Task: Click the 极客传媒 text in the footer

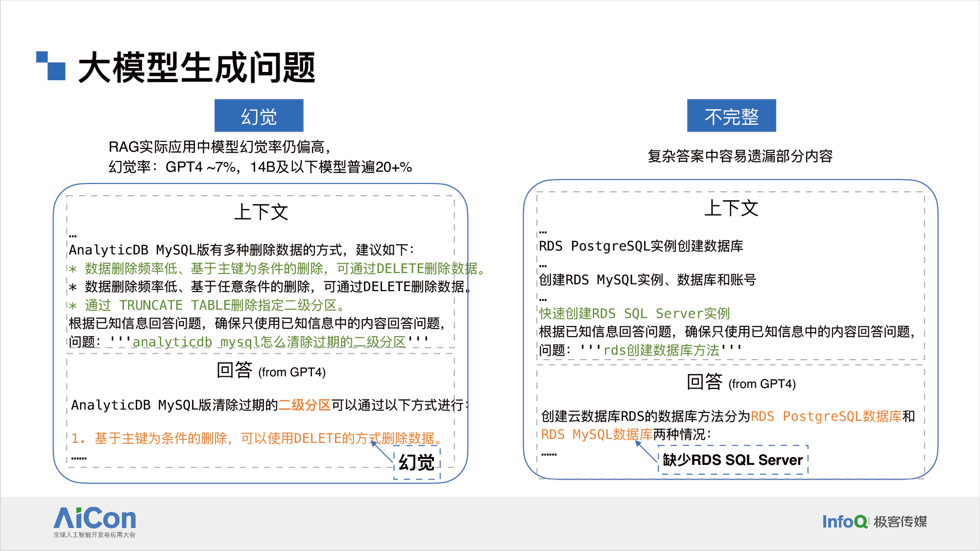Action: point(900,522)
